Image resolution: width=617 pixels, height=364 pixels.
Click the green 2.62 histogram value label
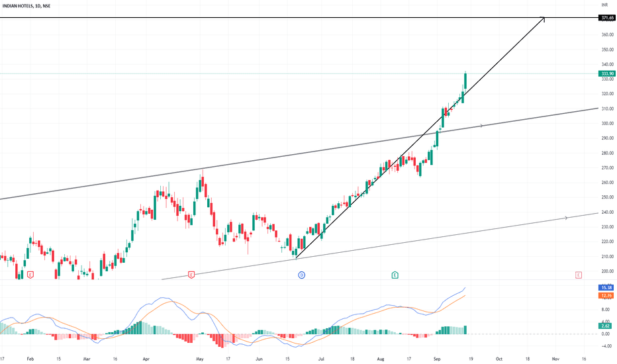tap(605, 326)
